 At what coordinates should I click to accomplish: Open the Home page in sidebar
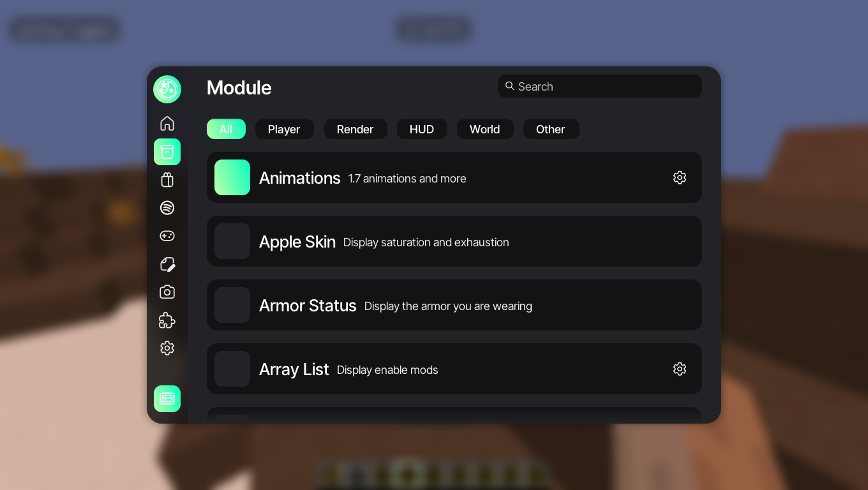point(167,123)
